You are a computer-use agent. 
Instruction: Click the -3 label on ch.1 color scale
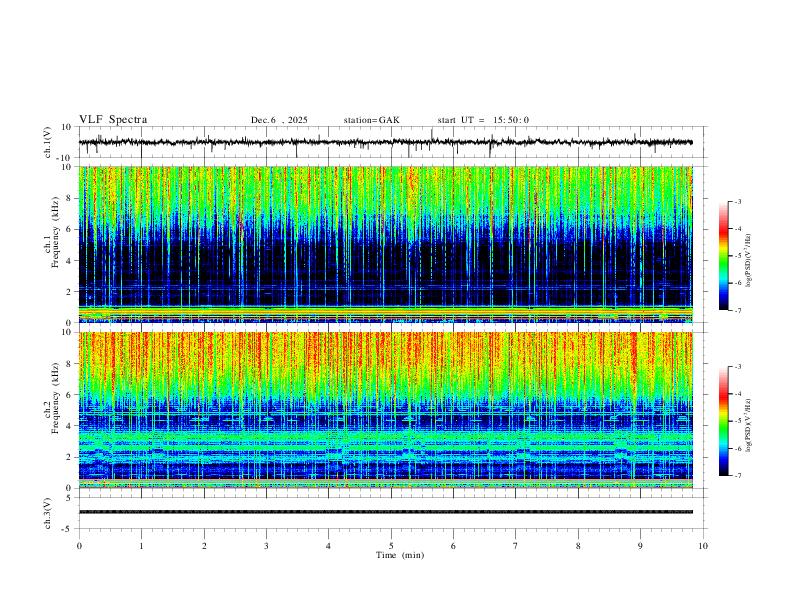tap(737, 201)
